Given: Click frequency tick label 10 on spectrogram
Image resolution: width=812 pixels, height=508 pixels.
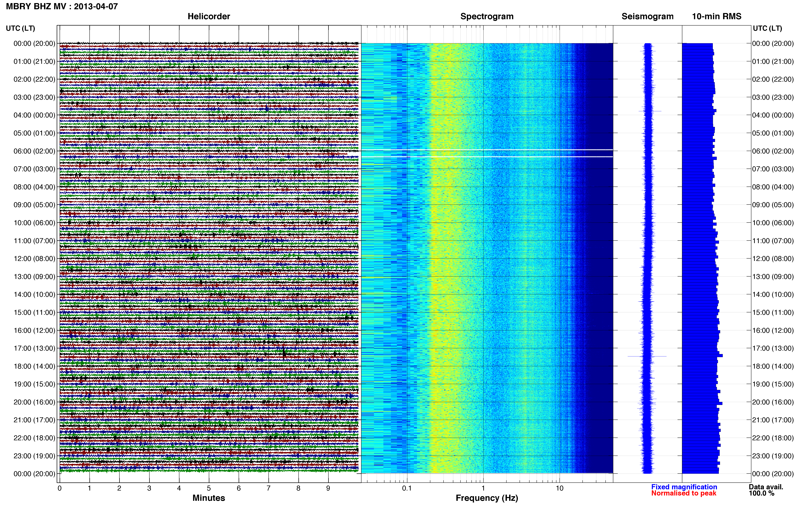Looking at the screenshot, I should (x=559, y=488).
